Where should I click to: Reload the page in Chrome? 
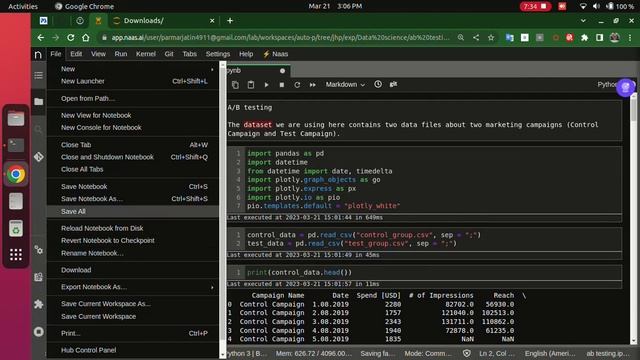click(x=71, y=38)
